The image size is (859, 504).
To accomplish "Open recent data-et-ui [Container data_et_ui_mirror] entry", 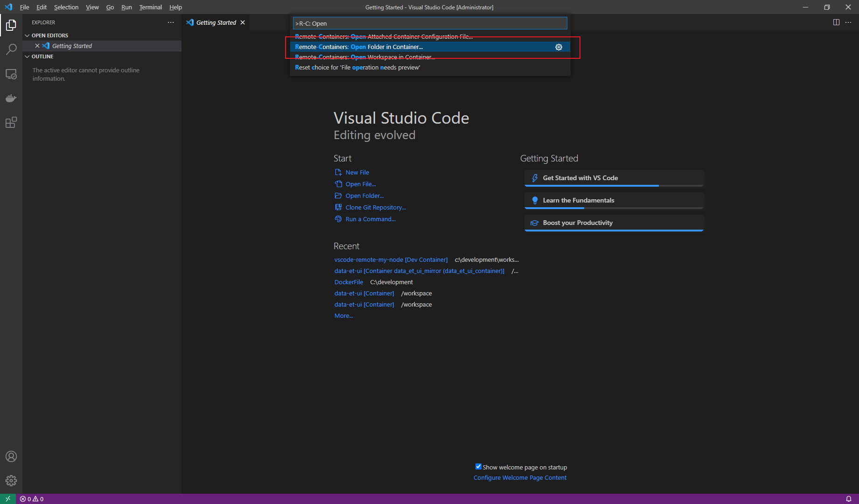I will click(419, 271).
